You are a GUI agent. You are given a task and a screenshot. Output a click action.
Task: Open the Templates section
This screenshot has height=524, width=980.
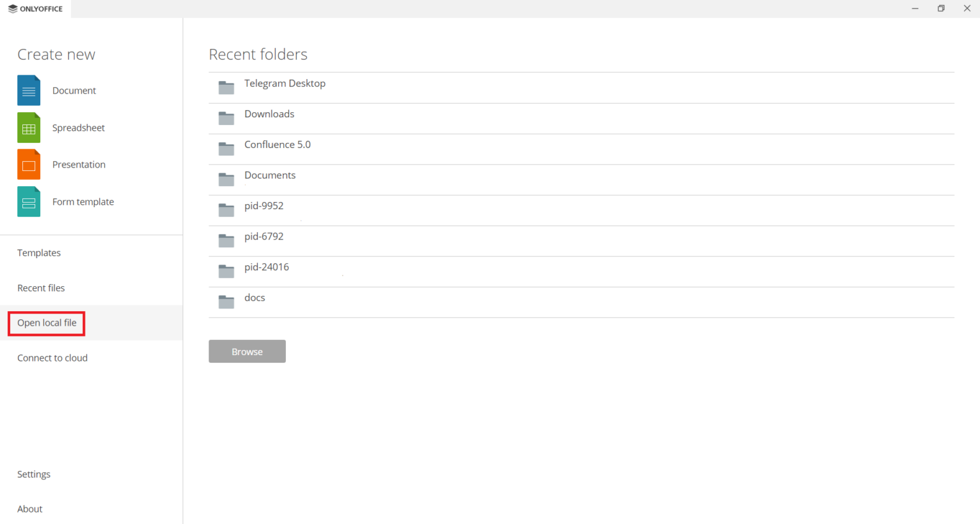pyautogui.click(x=39, y=253)
